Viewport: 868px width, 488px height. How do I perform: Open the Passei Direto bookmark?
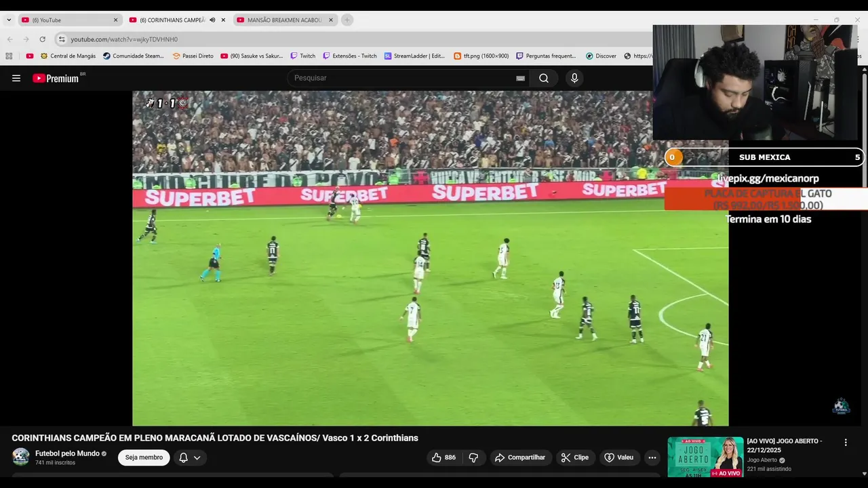(x=193, y=56)
